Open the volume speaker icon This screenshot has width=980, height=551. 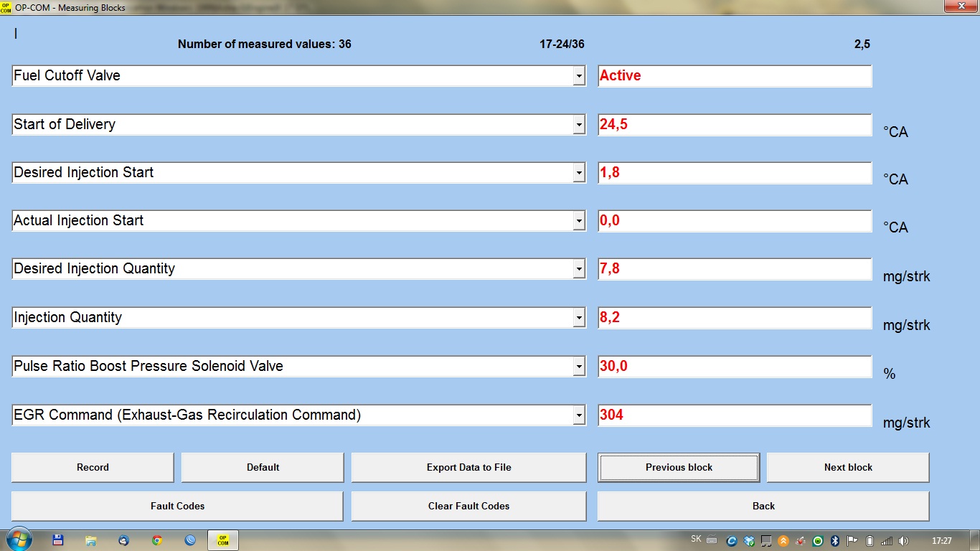903,541
